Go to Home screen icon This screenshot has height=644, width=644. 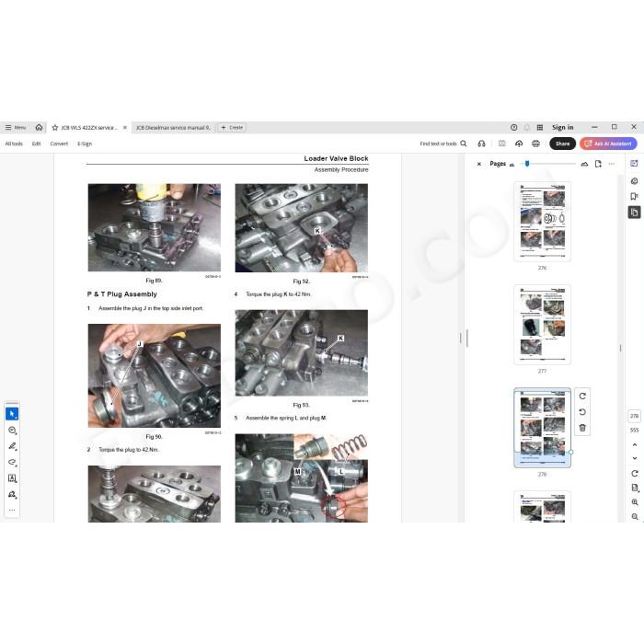(x=39, y=127)
